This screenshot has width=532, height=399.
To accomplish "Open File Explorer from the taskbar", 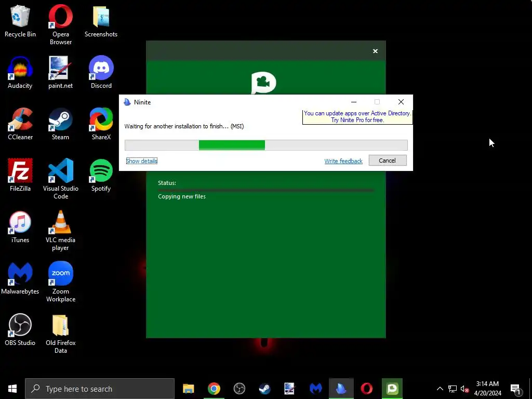I will [x=188, y=389].
